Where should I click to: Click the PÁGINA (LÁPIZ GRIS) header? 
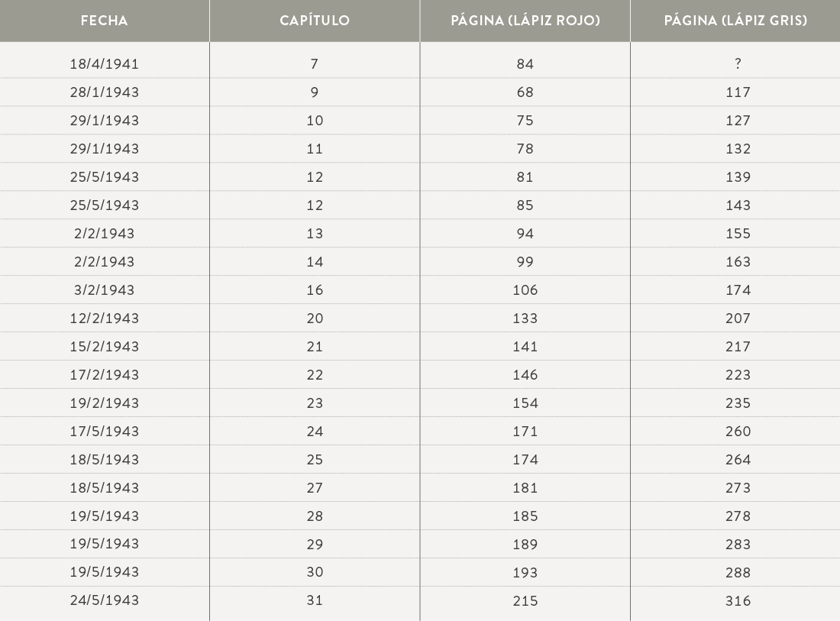tap(735, 21)
